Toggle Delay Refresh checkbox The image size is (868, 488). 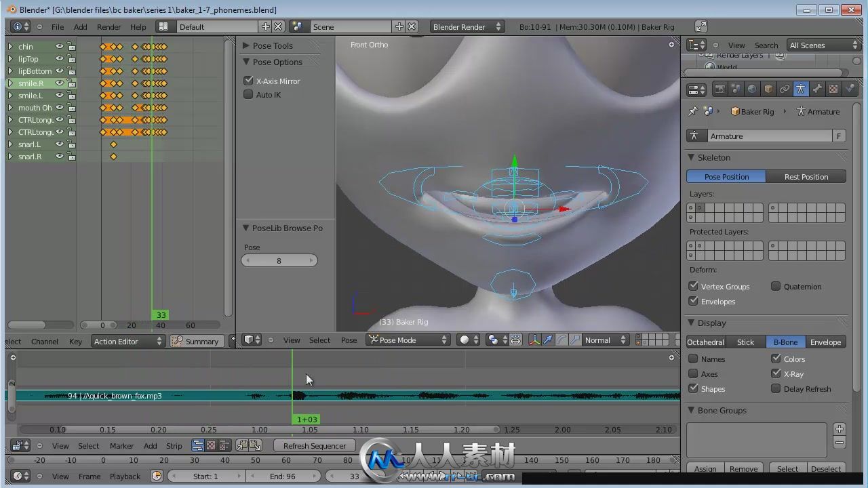776,389
